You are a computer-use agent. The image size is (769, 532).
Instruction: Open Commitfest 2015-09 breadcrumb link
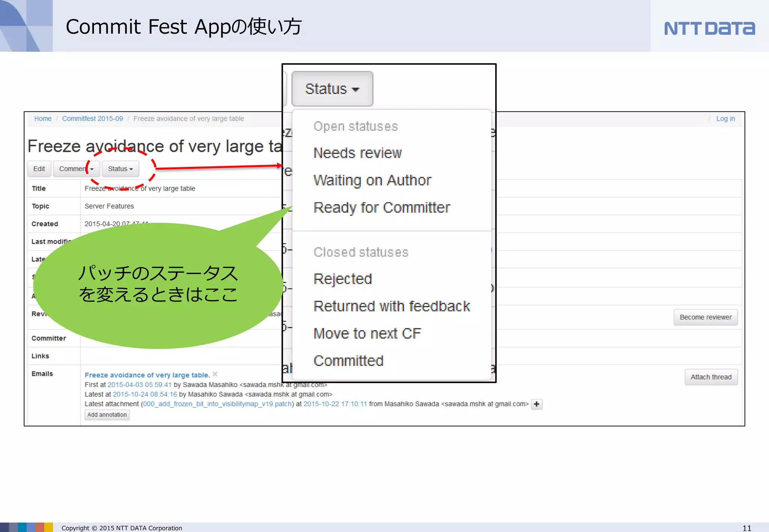(x=92, y=119)
